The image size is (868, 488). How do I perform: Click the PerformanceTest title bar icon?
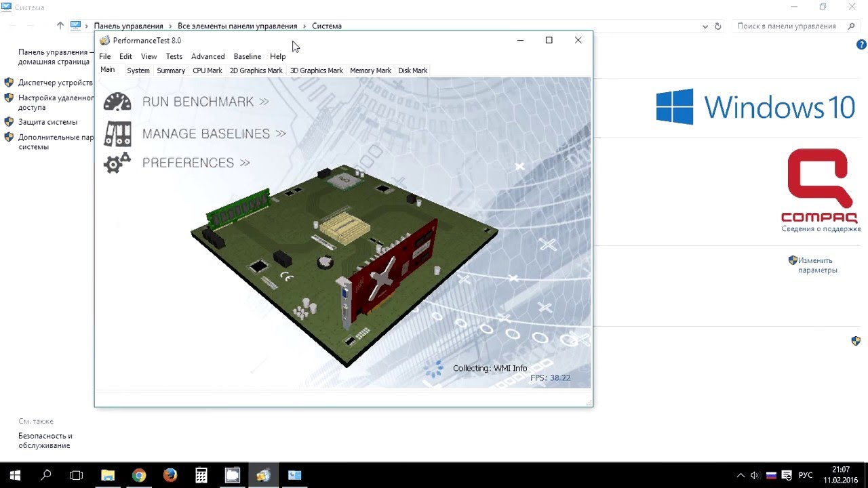click(104, 41)
